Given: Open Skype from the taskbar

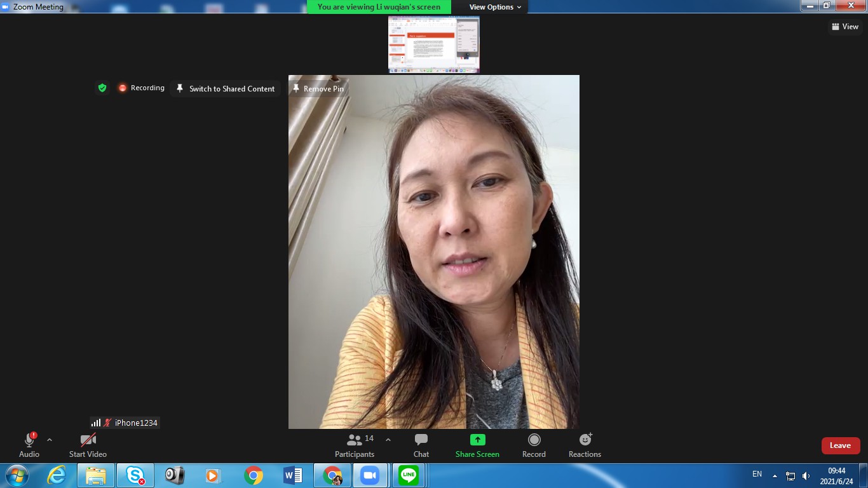Looking at the screenshot, I should pos(135,475).
